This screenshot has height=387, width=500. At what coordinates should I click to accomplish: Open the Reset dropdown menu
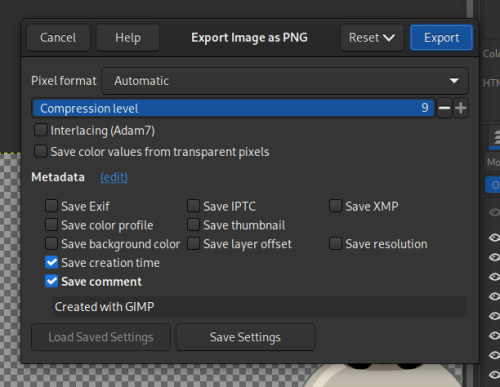[372, 38]
